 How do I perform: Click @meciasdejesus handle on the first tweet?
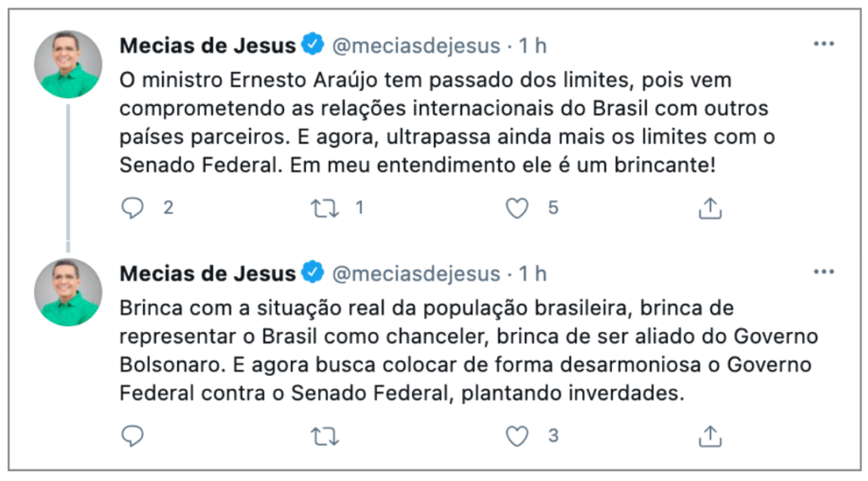click(x=416, y=45)
